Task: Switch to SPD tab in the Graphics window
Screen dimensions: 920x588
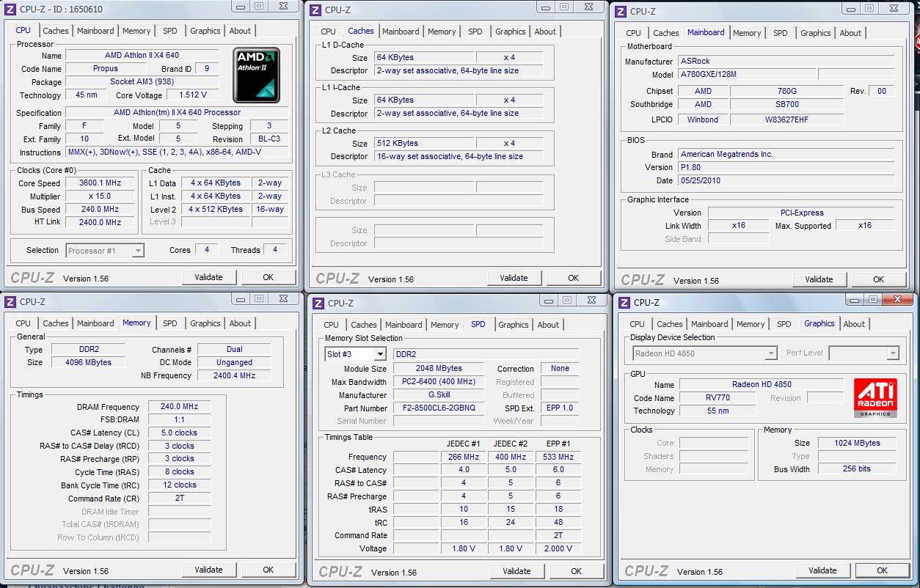Action: [x=784, y=324]
